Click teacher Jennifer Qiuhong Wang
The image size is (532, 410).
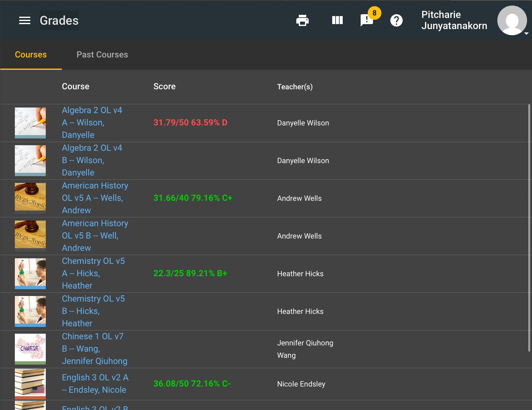point(305,349)
